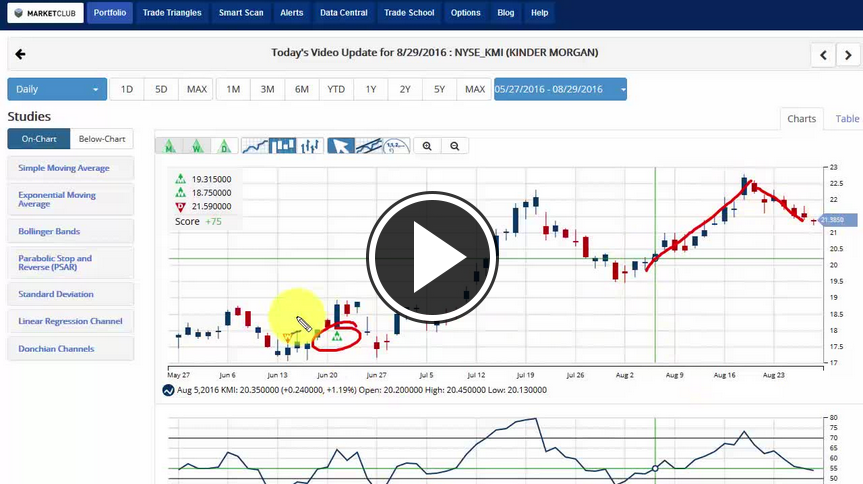This screenshot has height=484, width=863.
Task: Select the 5D intraday range
Action: [161, 89]
